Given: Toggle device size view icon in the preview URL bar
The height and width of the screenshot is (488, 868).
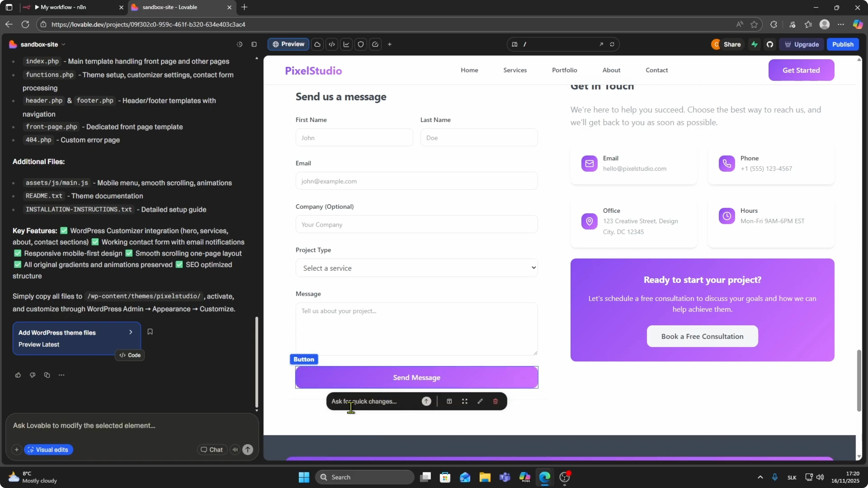Looking at the screenshot, I should pos(514,45).
